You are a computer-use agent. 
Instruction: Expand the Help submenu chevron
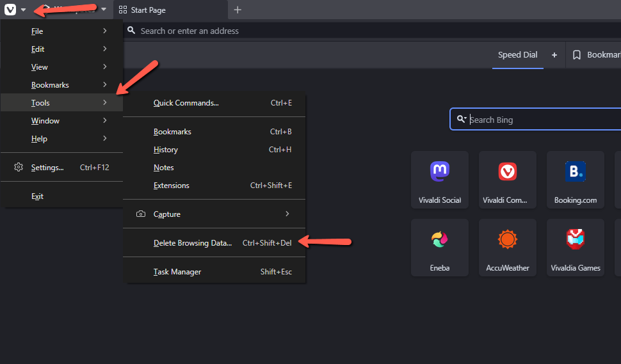click(105, 138)
